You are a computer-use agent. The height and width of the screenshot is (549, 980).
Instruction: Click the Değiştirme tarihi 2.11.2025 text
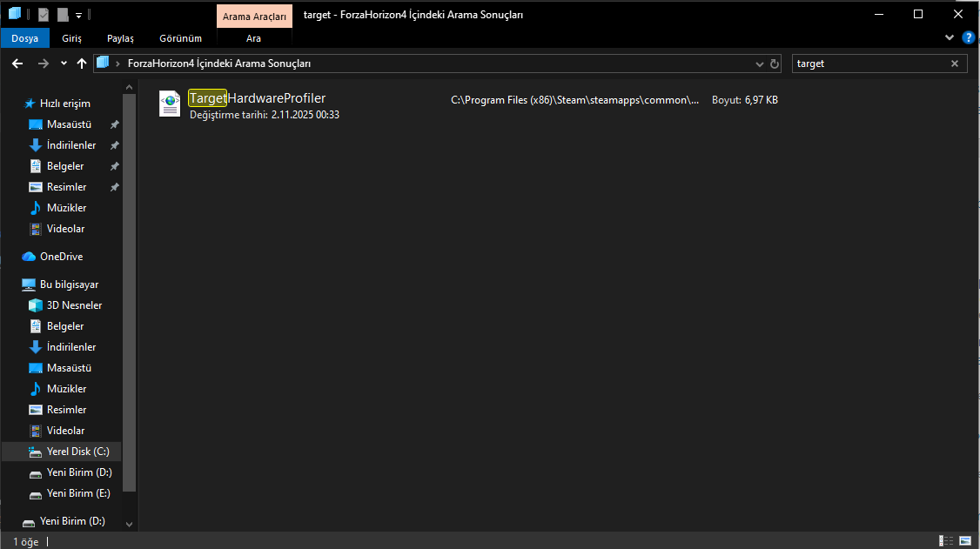pos(265,115)
